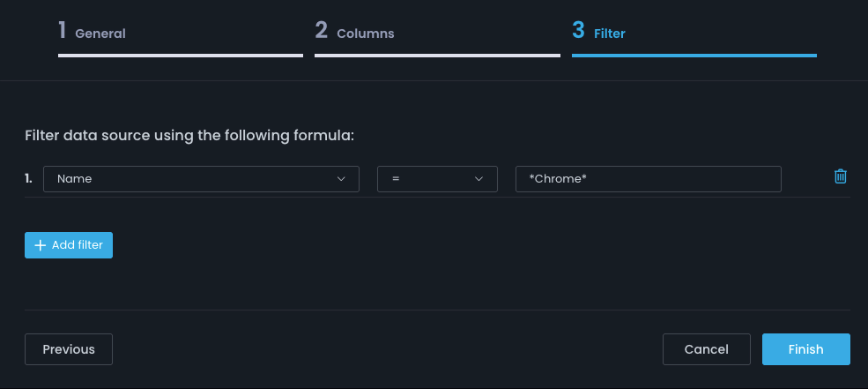Click the blue progress bar under Filter
The width and height of the screenshot is (868, 389).
(x=694, y=56)
